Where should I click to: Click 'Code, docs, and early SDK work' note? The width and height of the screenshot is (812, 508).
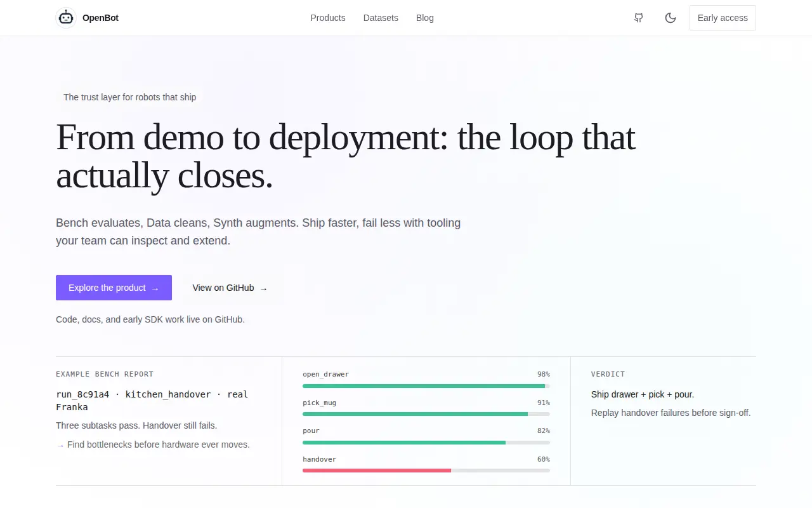point(150,319)
